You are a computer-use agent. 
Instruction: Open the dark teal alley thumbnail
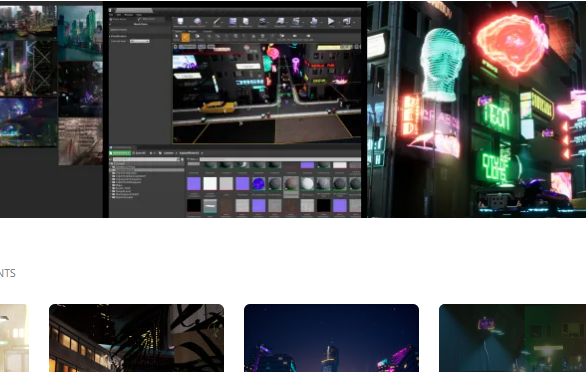[x=512, y=338]
